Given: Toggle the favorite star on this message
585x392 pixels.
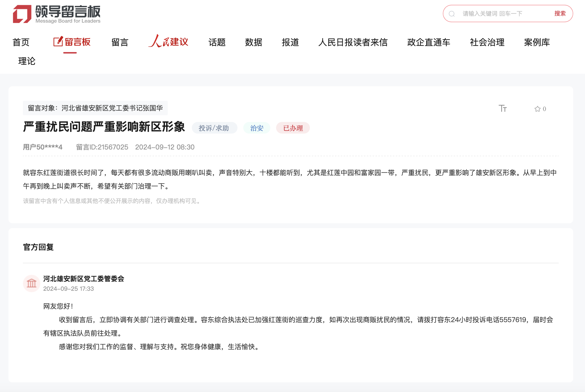Looking at the screenshot, I should 537,108.
